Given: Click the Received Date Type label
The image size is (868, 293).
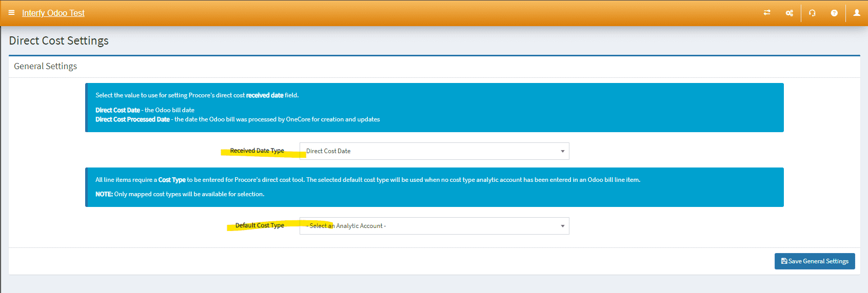Looking at the screenshot, I should (257, 151).
